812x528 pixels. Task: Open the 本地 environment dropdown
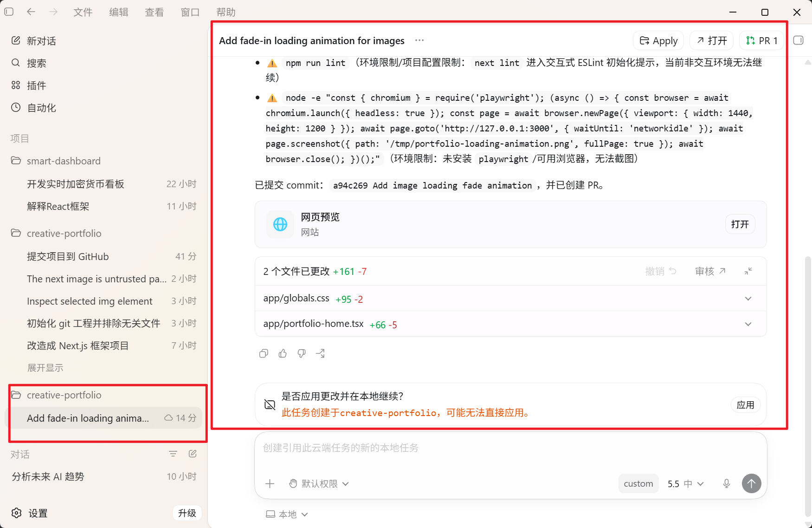[287, 514]
